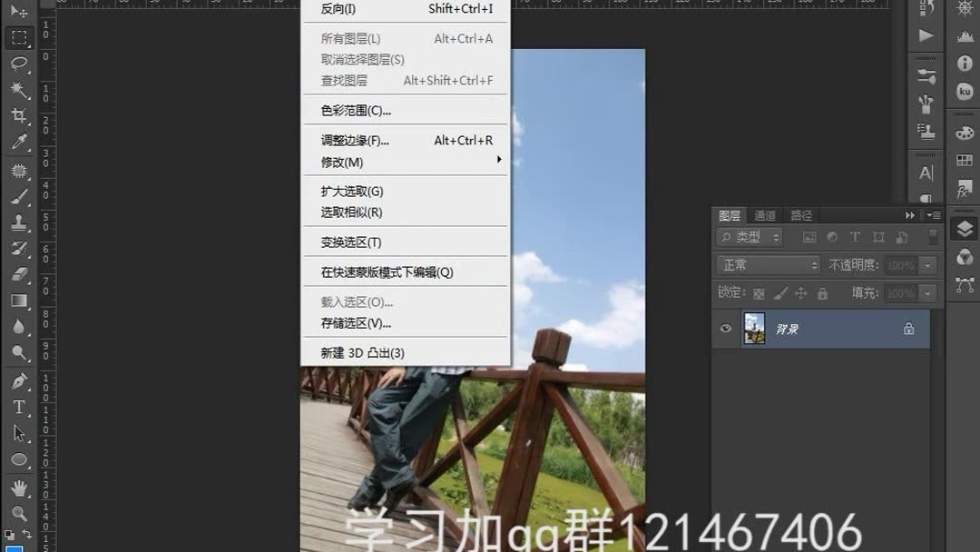
Task: Toggle the lock position option for layers
Action: (802, 294)
